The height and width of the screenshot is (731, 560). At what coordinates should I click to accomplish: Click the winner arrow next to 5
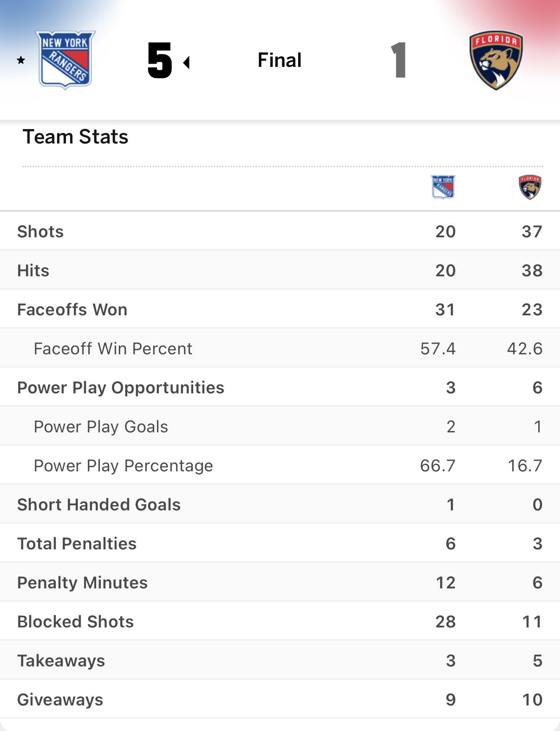click(187, 62)
